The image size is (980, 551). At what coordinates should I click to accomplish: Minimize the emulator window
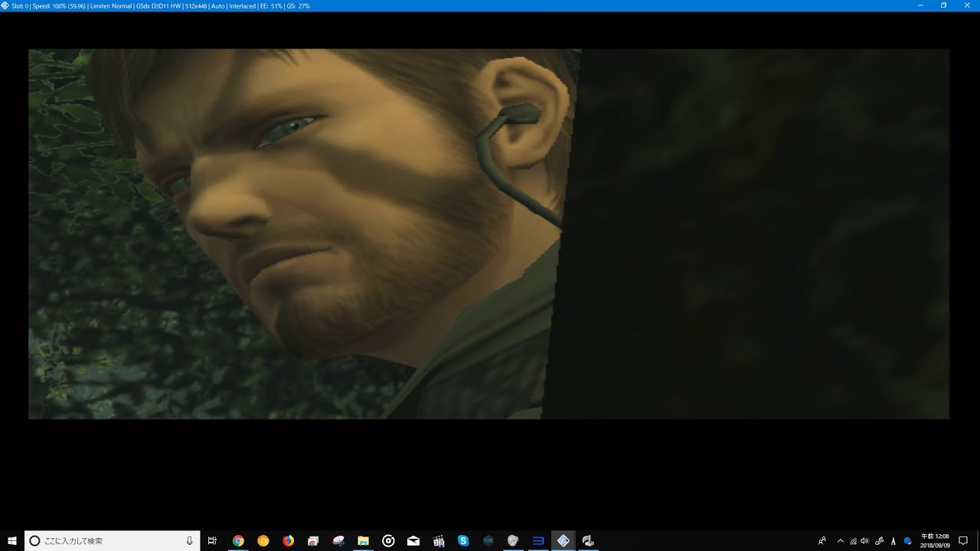tap(920, 5)
